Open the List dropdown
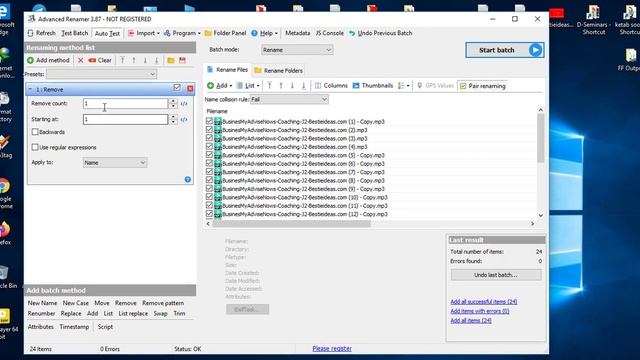The image size is (640, 360). click(248, 86)
